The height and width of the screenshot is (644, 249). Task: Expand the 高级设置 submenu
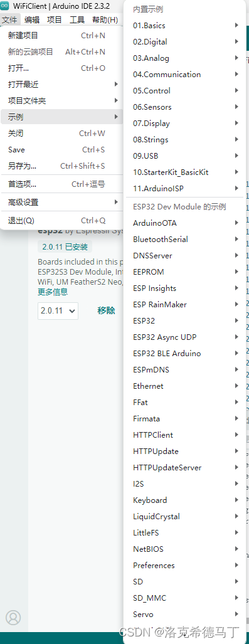(x=61, y=202)
